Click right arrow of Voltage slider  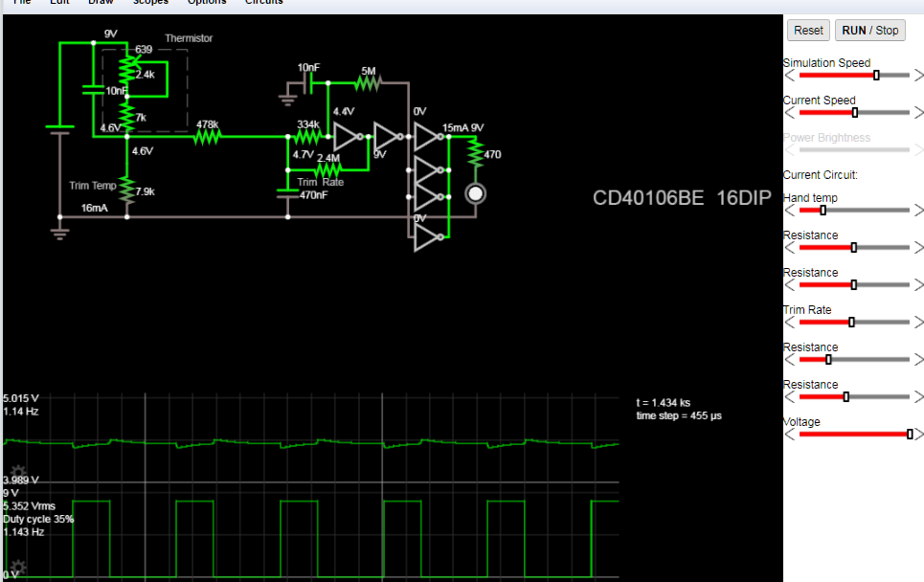(x=918, y=435)
